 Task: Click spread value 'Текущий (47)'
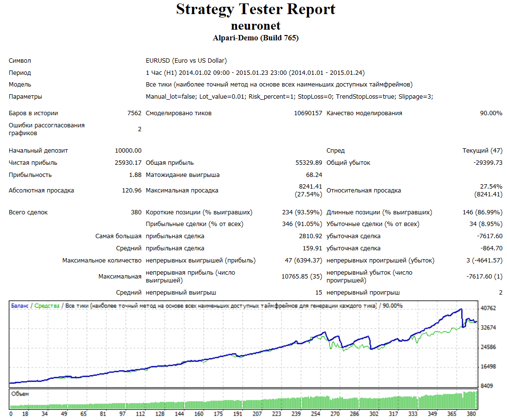(482, 151)
